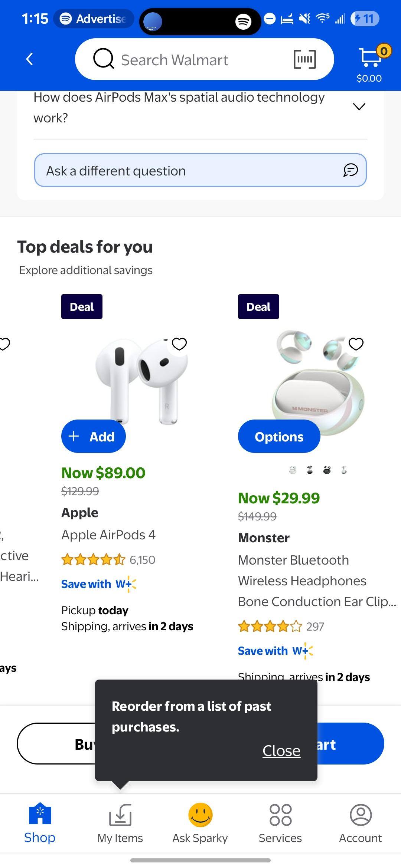Tap Ask a different question field
Viewport: 401px width, 868px height.
pyautogui.click(x=186, y=171)
